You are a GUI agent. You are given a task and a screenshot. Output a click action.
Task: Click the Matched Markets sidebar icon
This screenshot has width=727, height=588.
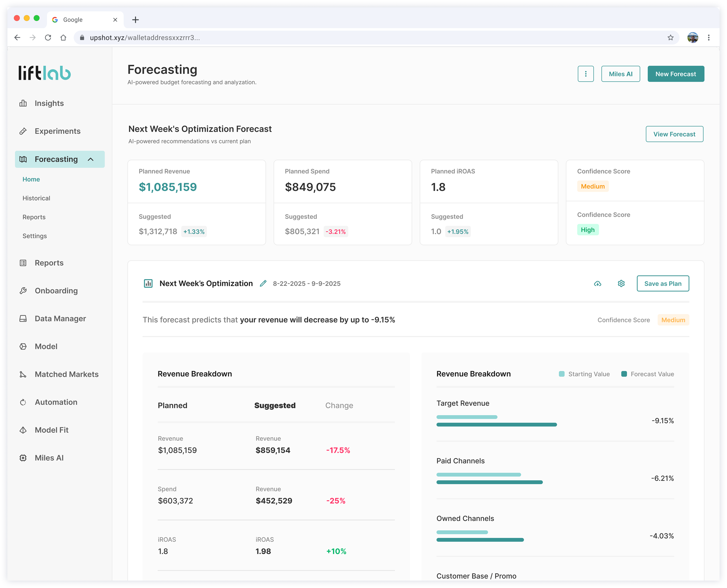coord(23,374)
